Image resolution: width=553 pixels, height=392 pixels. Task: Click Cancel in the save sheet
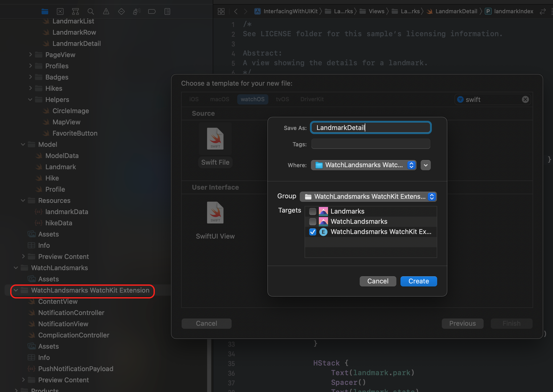pyautogui.click(x=378, y=281)
